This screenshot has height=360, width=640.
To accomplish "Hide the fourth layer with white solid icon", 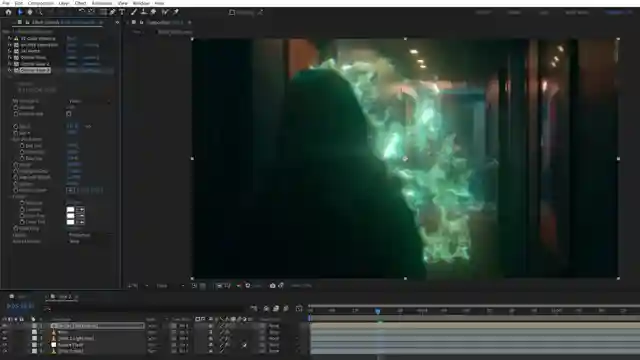I will [x=5, y=344].
